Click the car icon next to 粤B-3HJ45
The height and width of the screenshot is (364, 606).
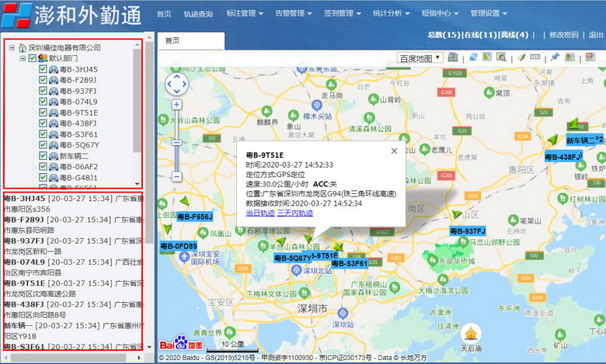coord(54,70)
